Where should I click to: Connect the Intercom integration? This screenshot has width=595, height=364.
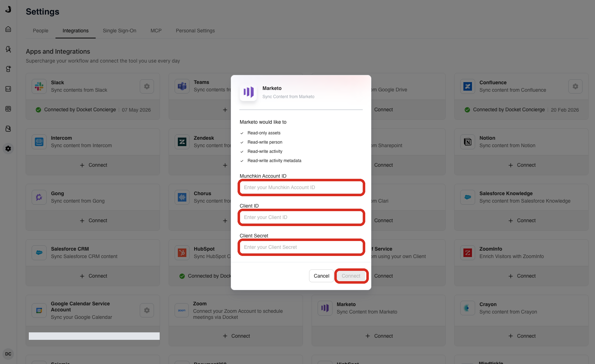coord(93,165)
